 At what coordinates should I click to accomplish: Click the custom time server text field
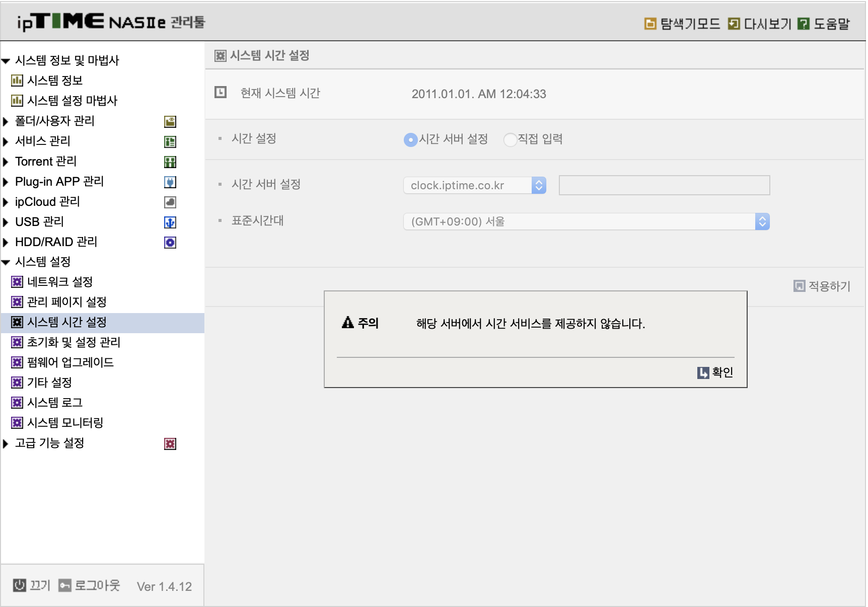[664, 185]
